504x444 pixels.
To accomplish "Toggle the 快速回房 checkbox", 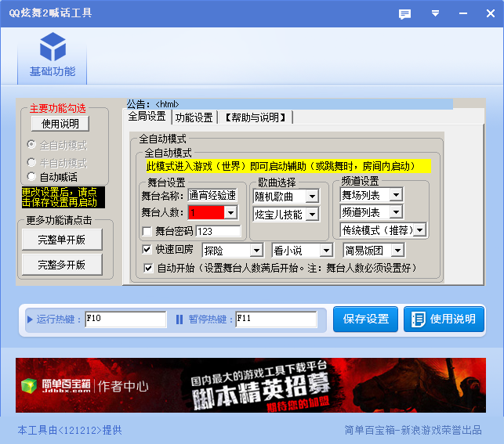I will click(x=147, y=249).
